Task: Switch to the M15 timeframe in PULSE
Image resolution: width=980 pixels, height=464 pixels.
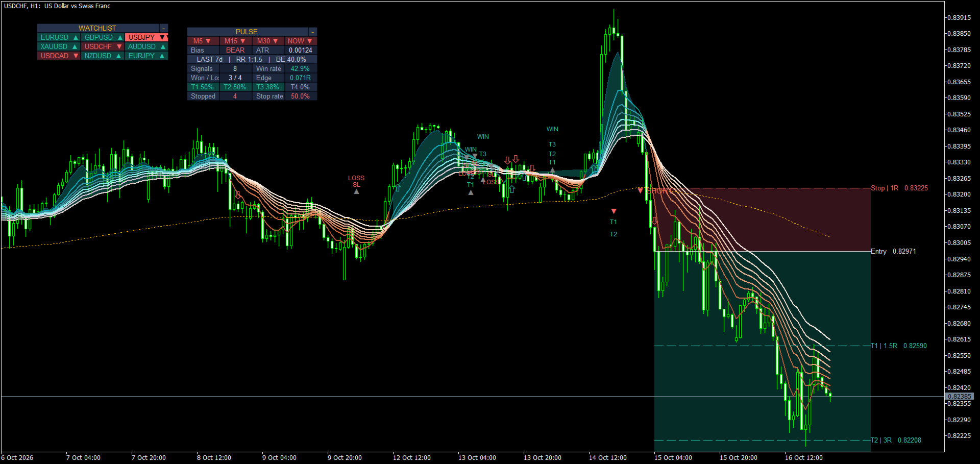Action: point(235,41)
